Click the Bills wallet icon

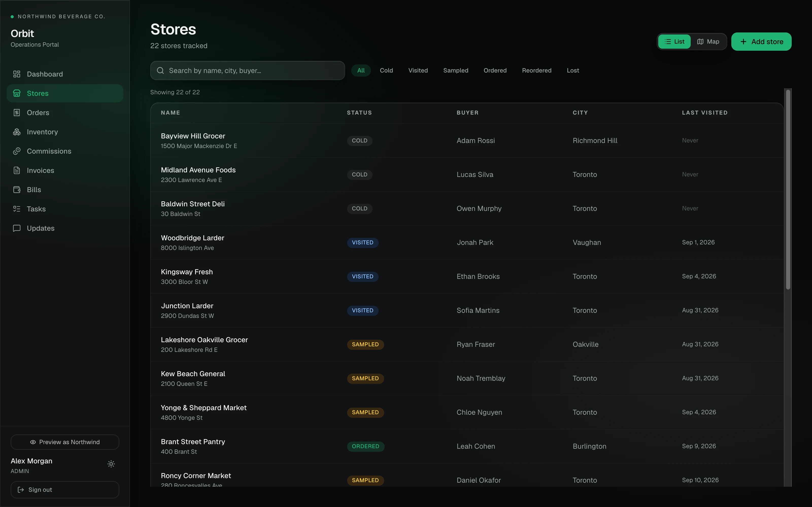click(x=16, y=190)
